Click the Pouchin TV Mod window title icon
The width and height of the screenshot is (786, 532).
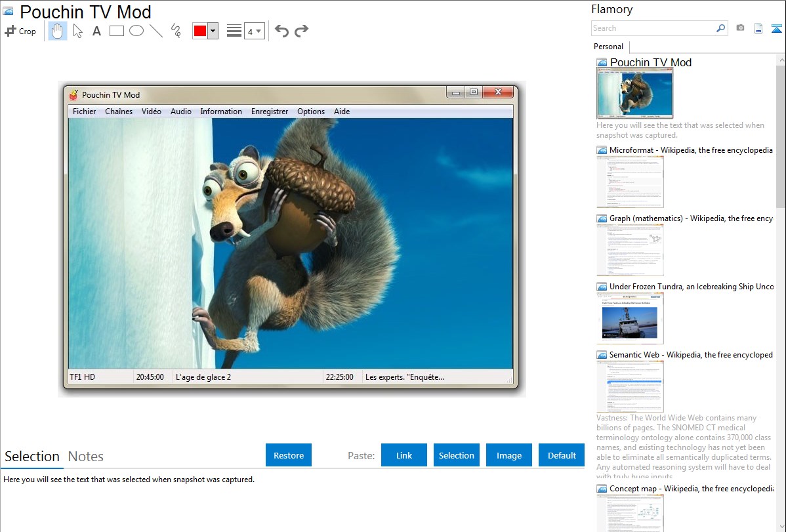click(74, 94)
